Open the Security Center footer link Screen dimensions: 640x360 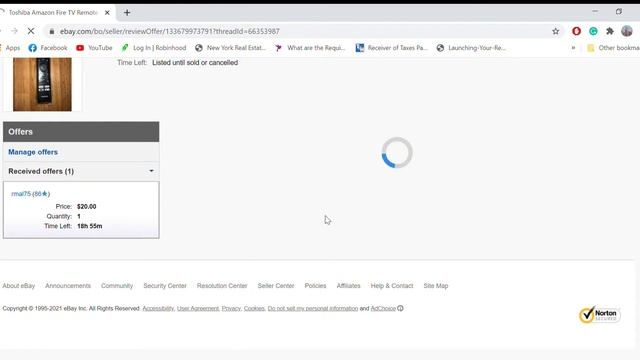[165, 286]
